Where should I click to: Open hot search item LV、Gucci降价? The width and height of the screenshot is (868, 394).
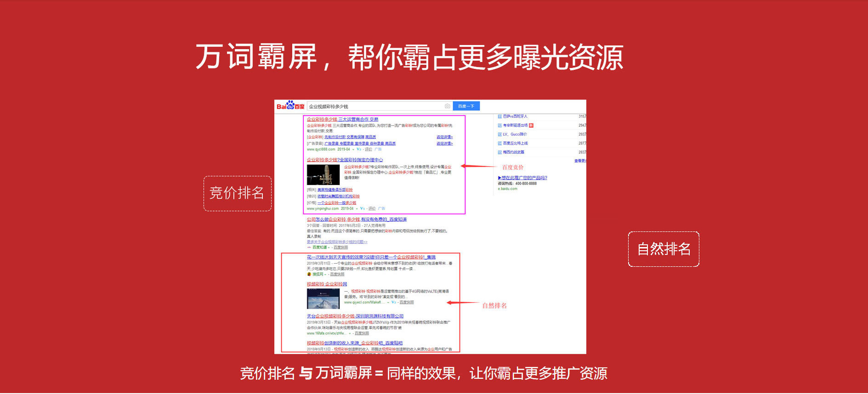click(515, 134)
